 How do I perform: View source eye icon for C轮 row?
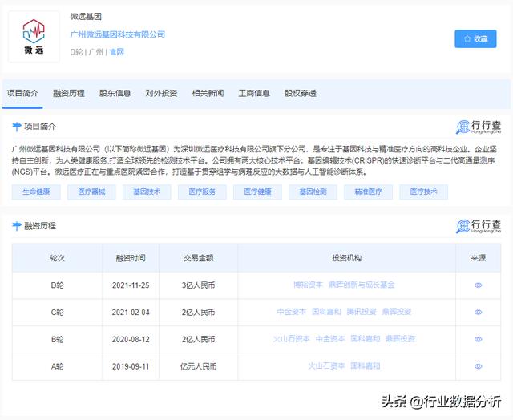click(478, 313)
